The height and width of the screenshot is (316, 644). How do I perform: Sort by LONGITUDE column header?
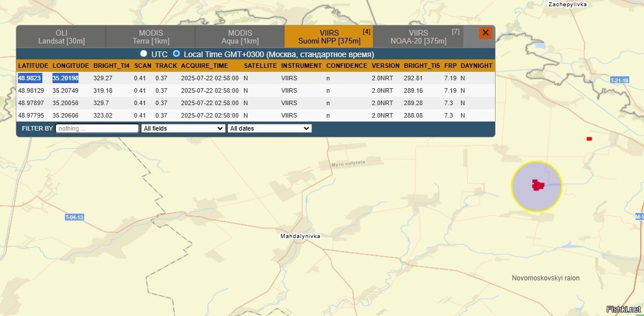pyautogui.click(x=71, y=66)
